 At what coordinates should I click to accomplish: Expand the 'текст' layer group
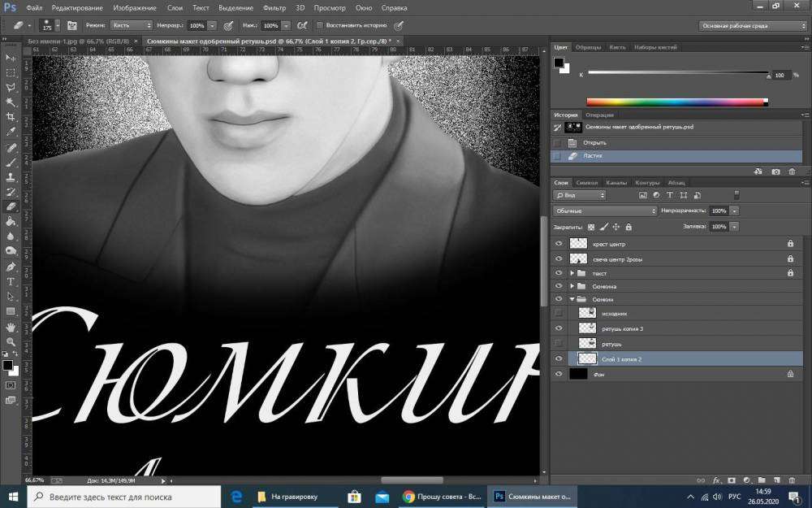pos(572,273)
